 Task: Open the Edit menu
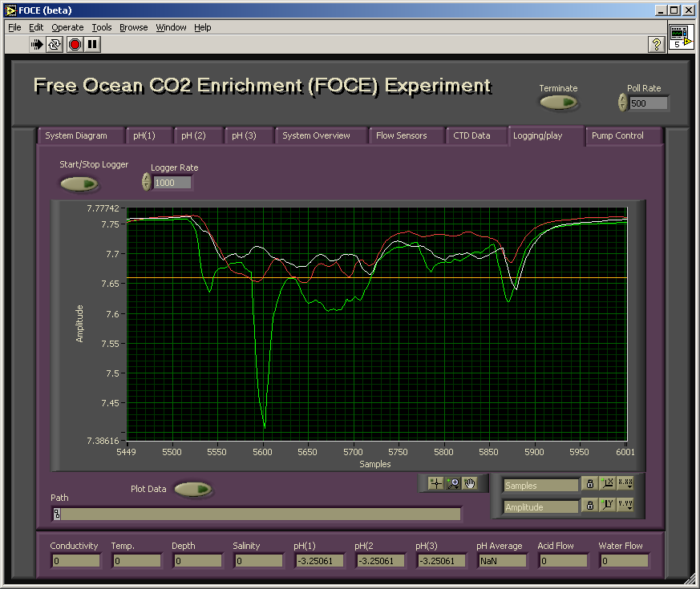click(x=36, y=28)
